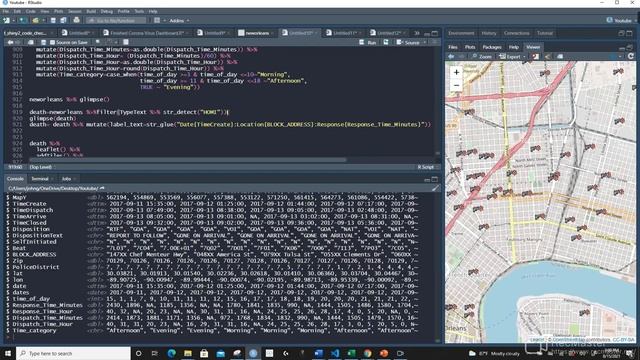
Task: Open the Export dropdown in Viewer
Action: coord(512,57)
